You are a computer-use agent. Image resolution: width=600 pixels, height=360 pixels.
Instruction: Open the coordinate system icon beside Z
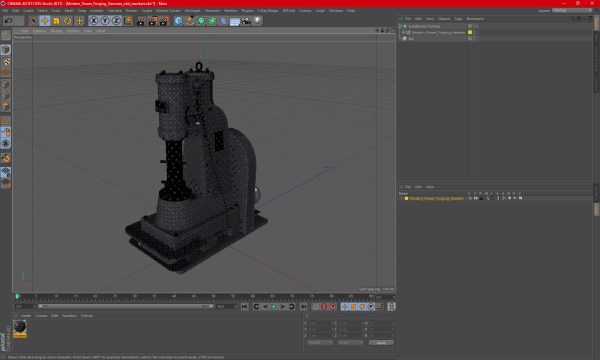coord(128,21)
